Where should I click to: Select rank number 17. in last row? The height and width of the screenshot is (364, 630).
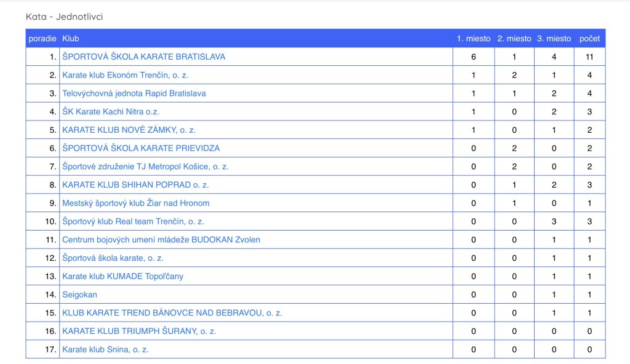(50, 349)
